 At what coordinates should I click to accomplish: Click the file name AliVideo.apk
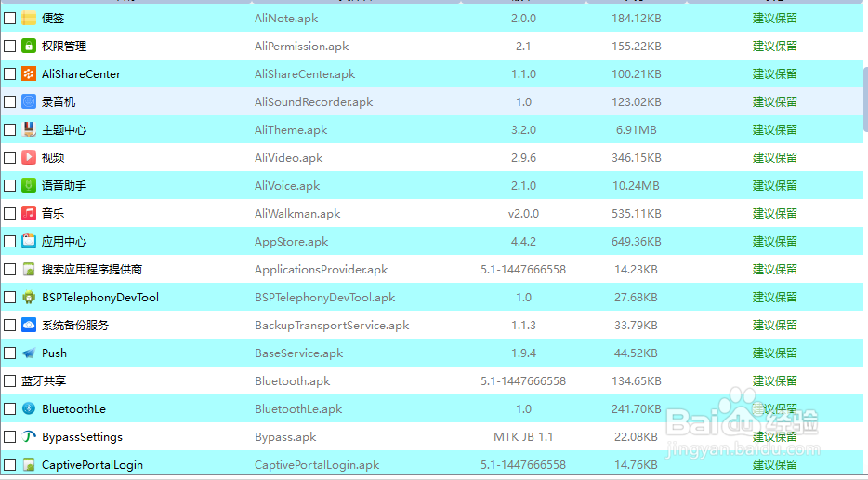point(288,157)
